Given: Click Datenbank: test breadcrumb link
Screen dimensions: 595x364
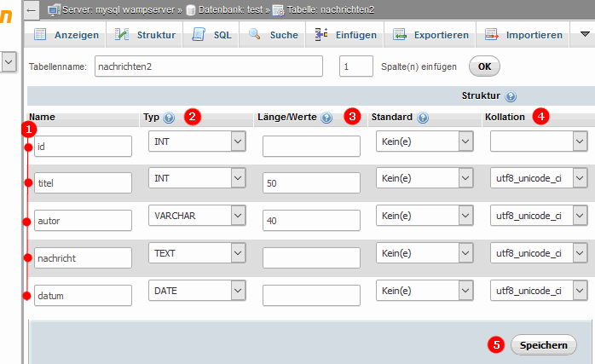Looking at the screenshot, I should (x=230, y=10).
